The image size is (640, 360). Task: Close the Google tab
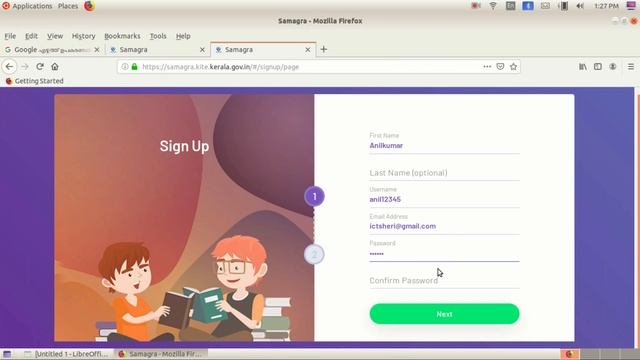[97, 49]
